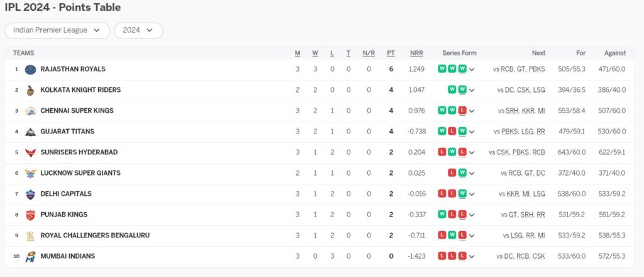
Task: Click the Mumbai Indians team logo
Action: pyautogui.click(x=30, y=256)
